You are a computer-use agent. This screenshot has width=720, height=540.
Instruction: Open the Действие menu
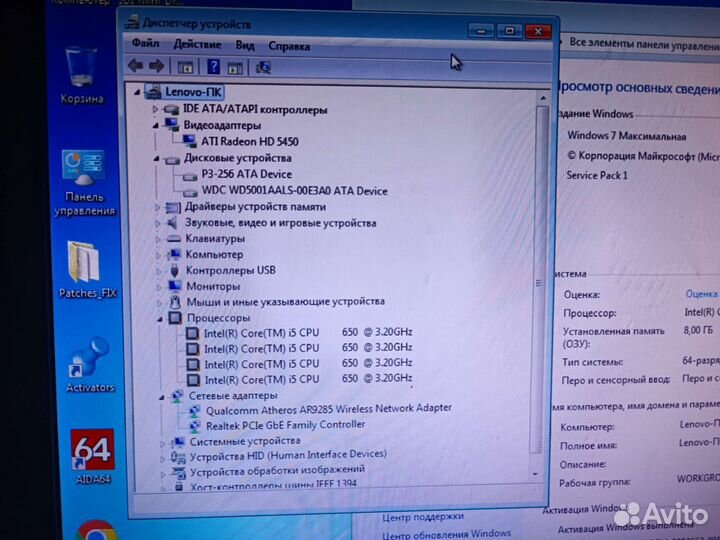tap(197, 45)
